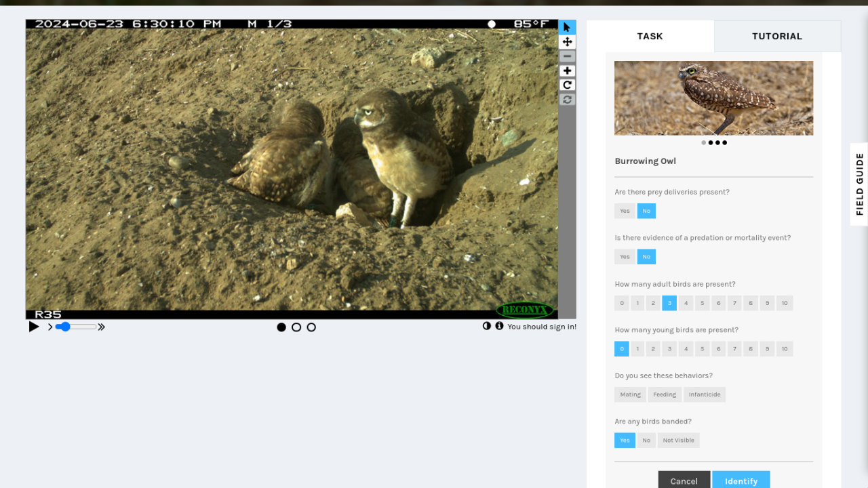868x488 pixels.
Task: Select the pointer annotation tool
Action: tap(568, 27)
